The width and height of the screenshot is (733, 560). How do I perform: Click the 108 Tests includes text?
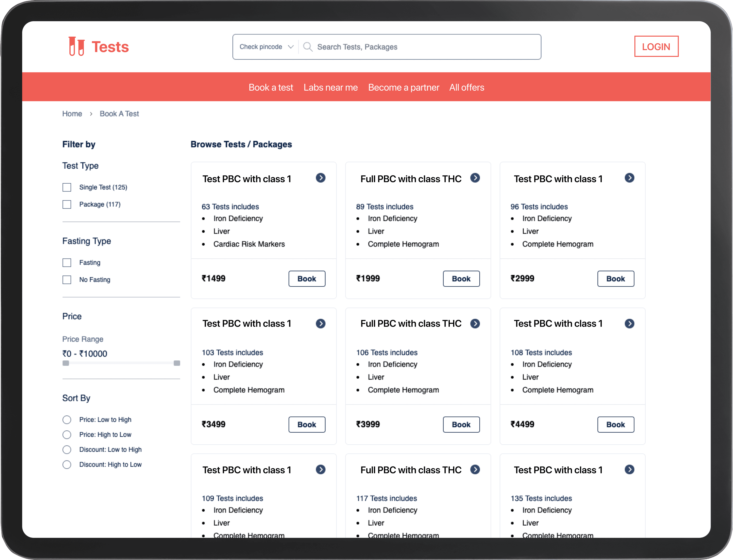[x=541, y=353]
